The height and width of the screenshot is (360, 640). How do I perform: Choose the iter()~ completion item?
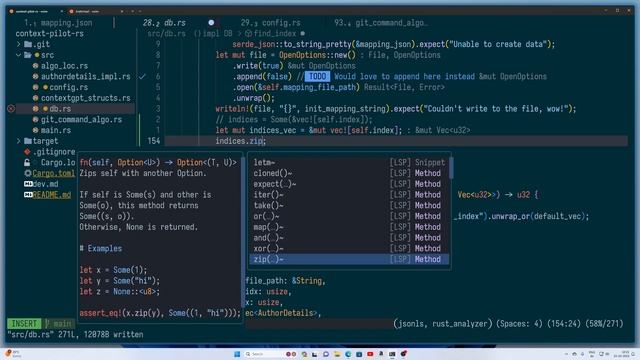coord(349,195)
